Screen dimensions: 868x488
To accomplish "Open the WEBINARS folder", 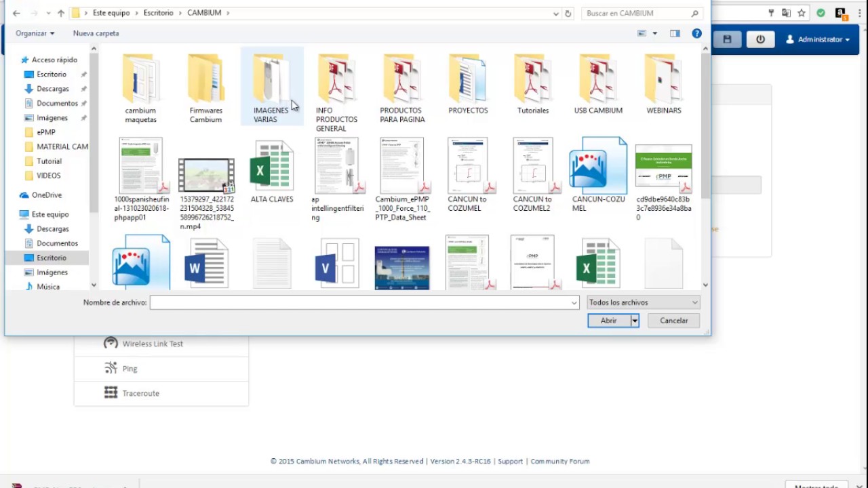I will [663, 83].
